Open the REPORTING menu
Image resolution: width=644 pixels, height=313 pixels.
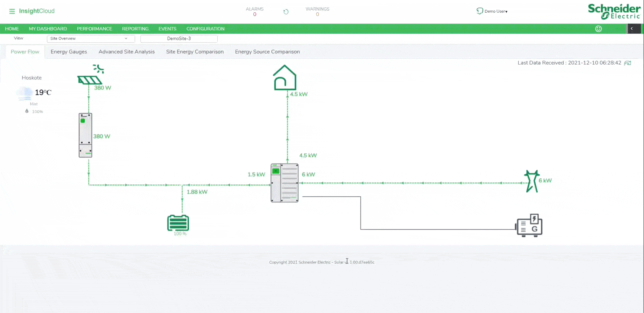(x=135, y=29)
